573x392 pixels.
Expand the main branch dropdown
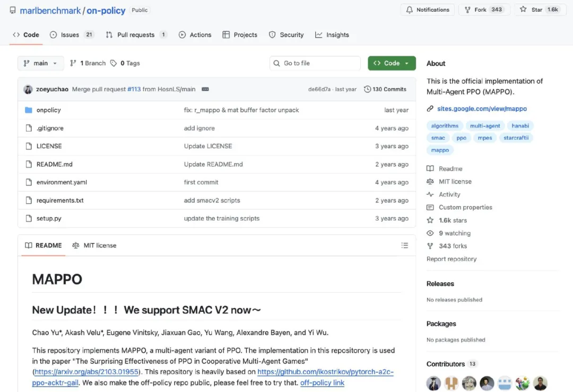click(x=41, y=63)
